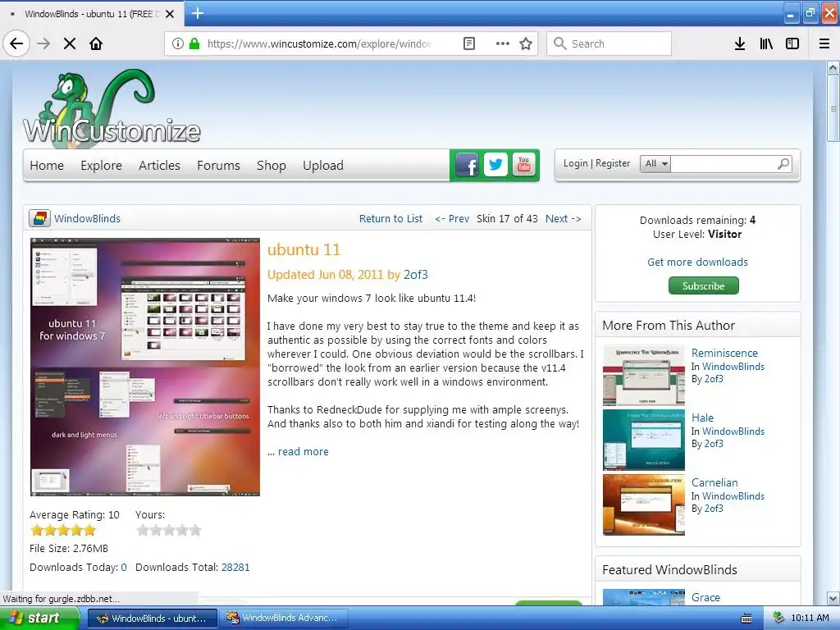Visit WinCustomize YouTube channel
The height and width of the screenshot is (630, 840).
click(524, 164)
